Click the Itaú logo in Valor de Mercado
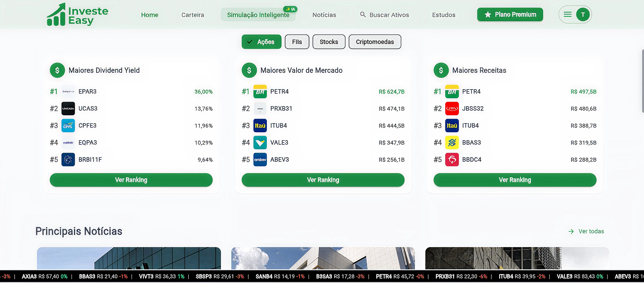The width and height of the screenshot is (644, 283). (260, 126)
